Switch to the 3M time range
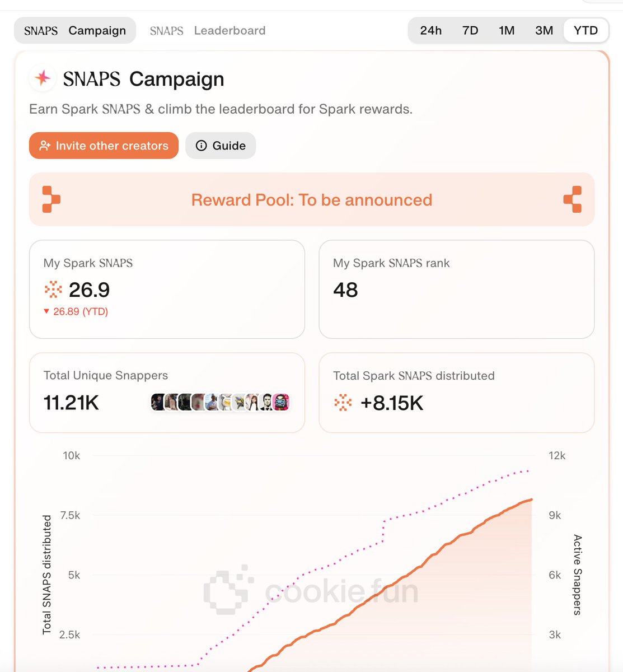The width and height of the screenshot is (623, 672). [x=544, y=30]
